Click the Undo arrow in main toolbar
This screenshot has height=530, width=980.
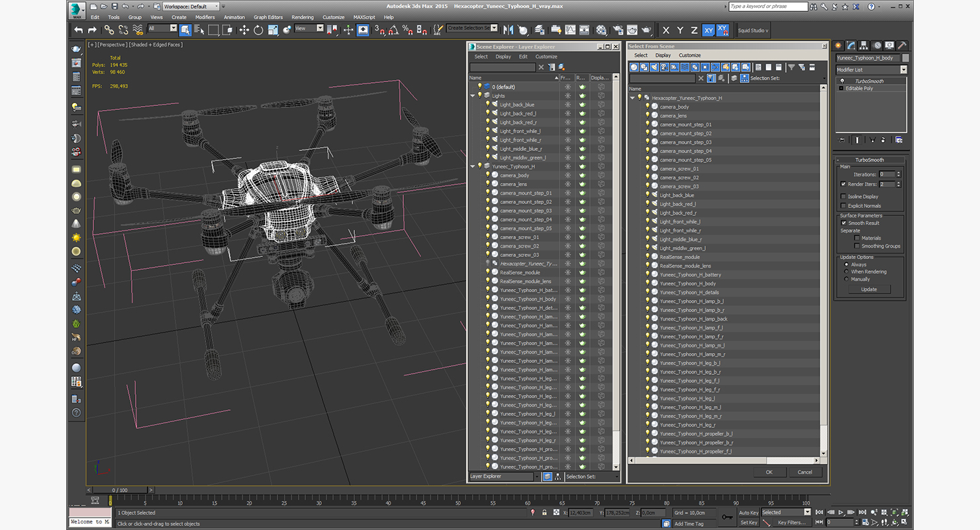coord(79,30)
